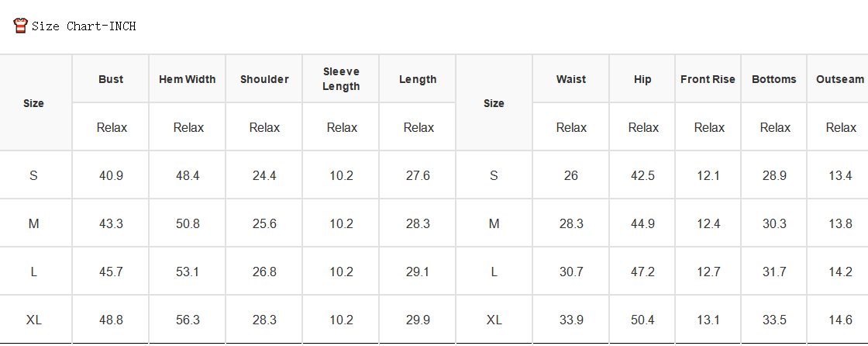Click the Front Rise column header
This screenshot has height=346, width=868.
coord(708,78)
